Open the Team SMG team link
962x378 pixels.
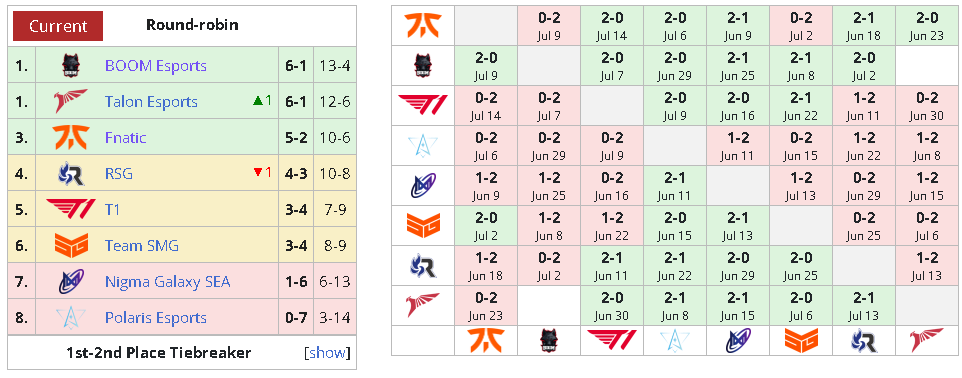click(142, 246)
